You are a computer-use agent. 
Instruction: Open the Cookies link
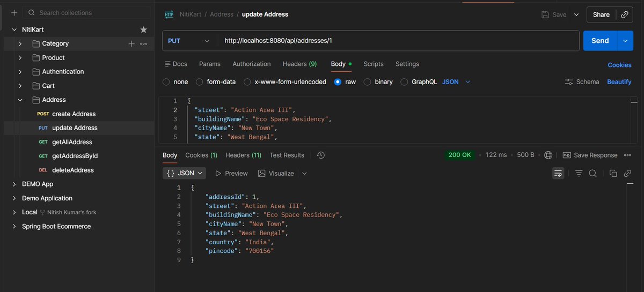(x=619, y=65)
